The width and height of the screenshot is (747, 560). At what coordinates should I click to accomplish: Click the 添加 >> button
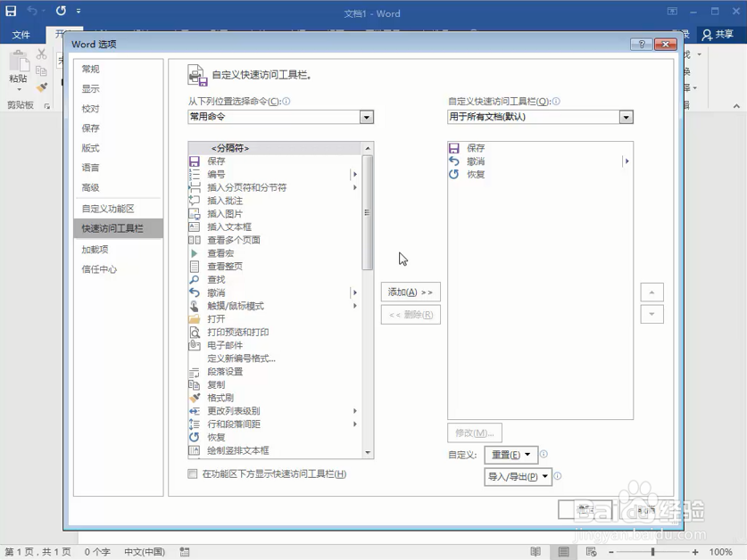tap(411, 292)
